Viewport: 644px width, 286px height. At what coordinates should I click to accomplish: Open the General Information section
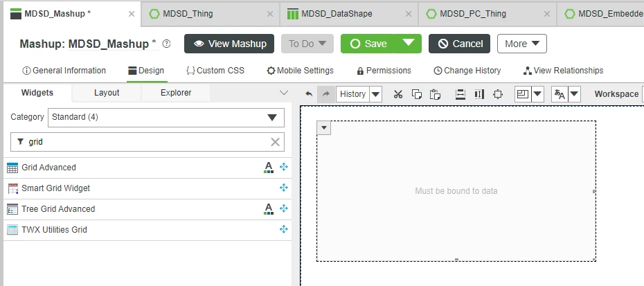(x=64, y=71)
